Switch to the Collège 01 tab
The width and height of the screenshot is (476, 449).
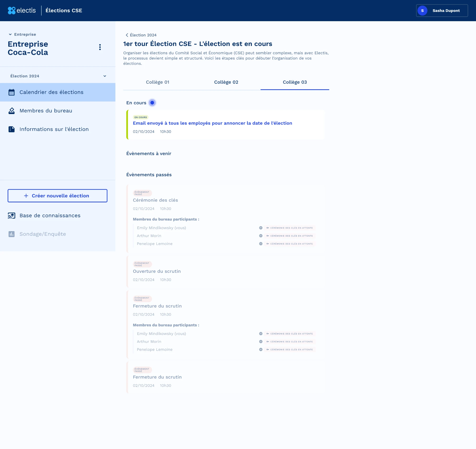tap(158, 82)
